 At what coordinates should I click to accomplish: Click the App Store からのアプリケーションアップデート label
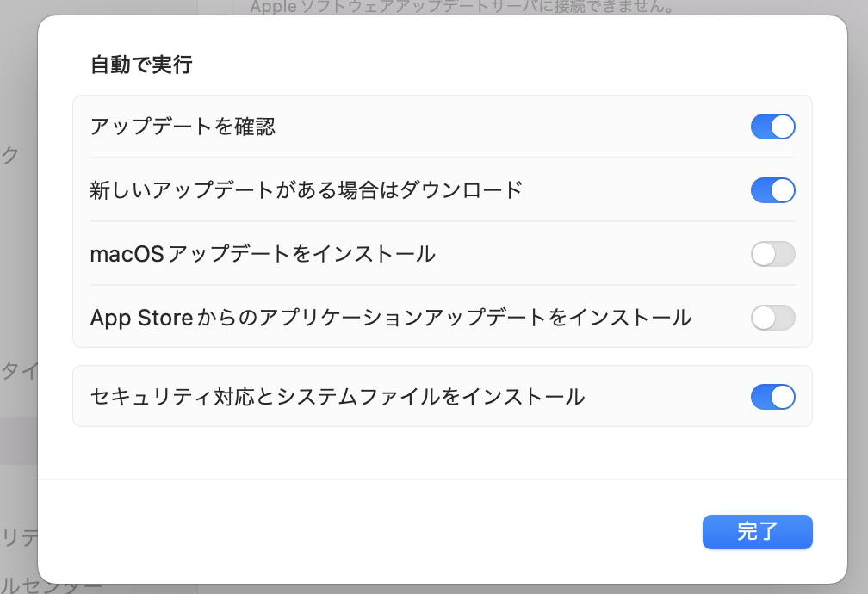tap(390, 319)
